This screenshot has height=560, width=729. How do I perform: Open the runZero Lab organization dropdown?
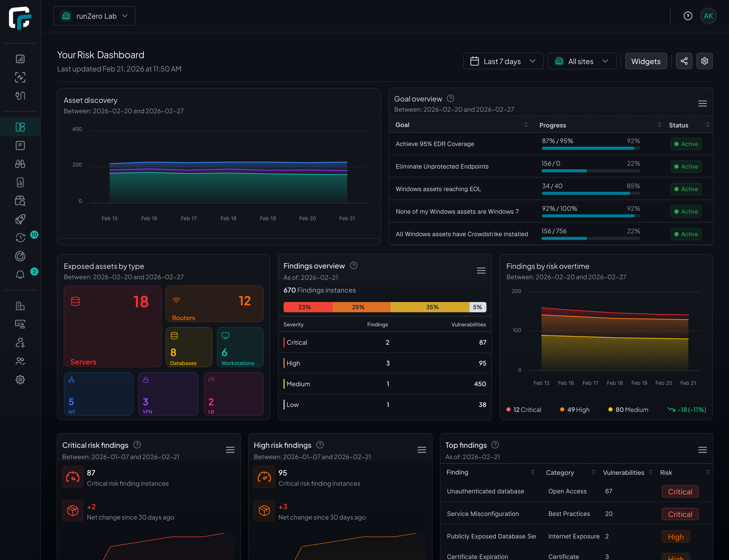click(94, 16)
